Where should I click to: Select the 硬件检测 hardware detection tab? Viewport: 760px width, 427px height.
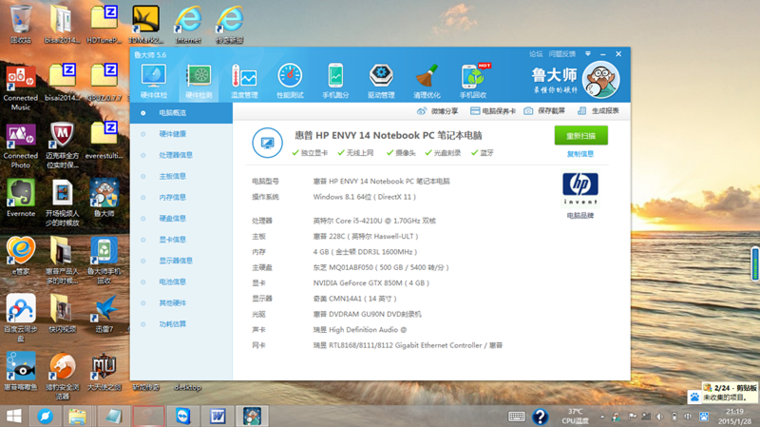(199, 81)
